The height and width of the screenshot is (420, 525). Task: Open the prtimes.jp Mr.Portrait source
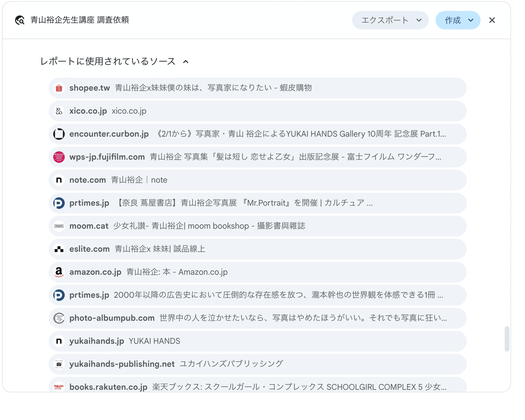coord(257,203)
